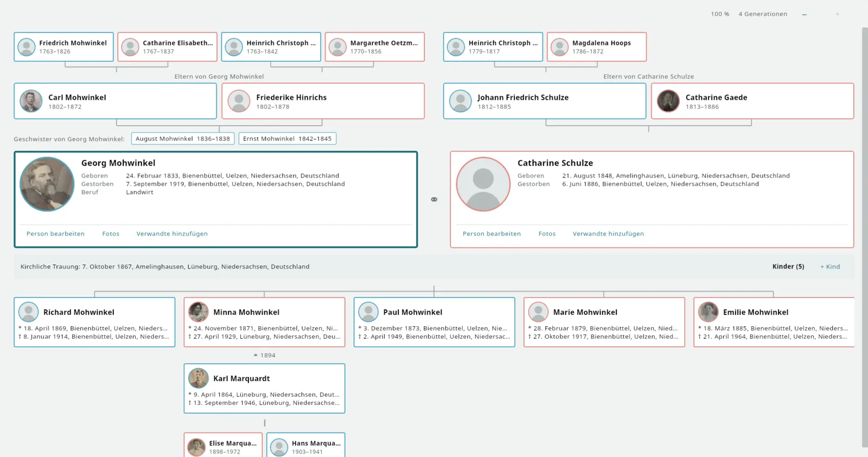Open the Friedrich Mohwinkel 1763–1826 card
This screenshot has width=868, height=457.
[63, 47]
